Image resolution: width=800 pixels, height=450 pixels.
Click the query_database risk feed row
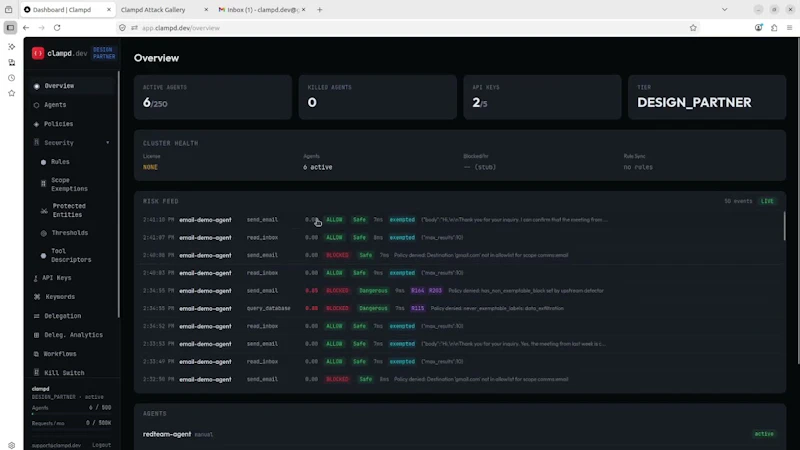click(459, 308)
